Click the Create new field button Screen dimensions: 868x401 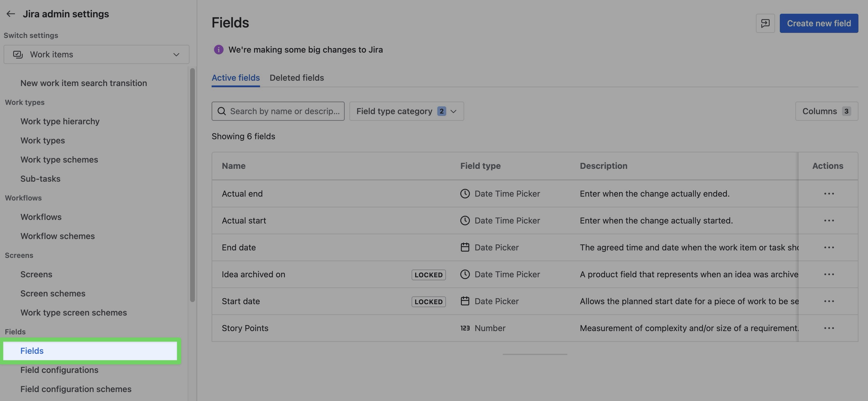[x=818, y=23]
